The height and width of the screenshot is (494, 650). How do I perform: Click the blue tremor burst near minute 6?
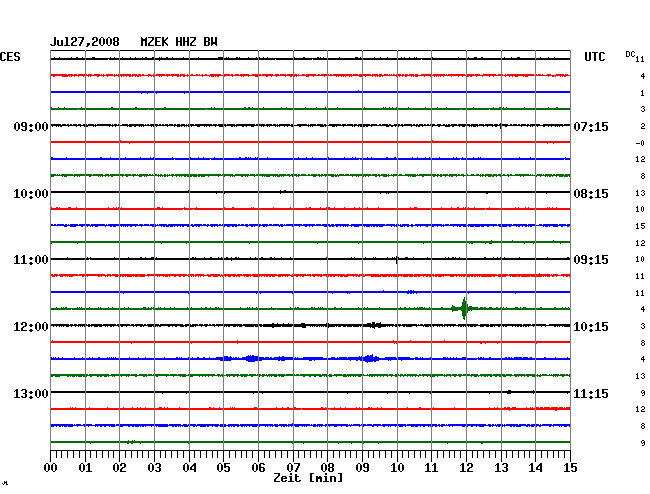point(250,358)
